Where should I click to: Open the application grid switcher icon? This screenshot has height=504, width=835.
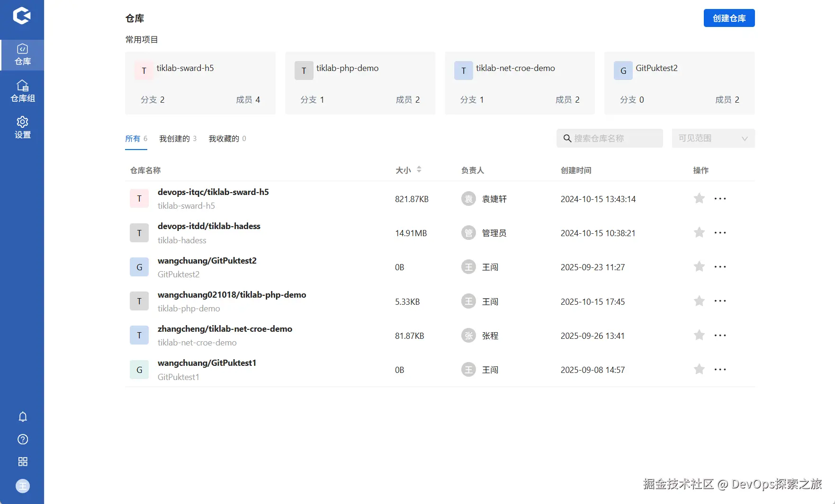(x=23, y=461)
